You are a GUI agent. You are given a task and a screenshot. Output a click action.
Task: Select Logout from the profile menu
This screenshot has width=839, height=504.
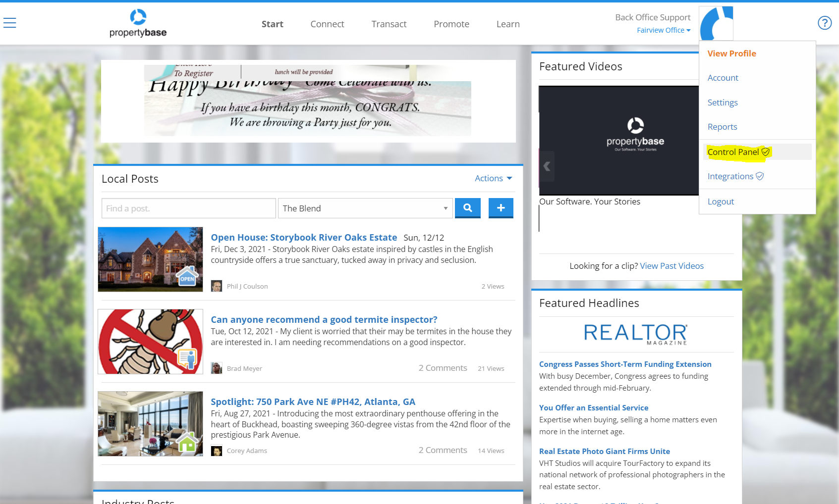pyautogui.click(x=721, y=201)
